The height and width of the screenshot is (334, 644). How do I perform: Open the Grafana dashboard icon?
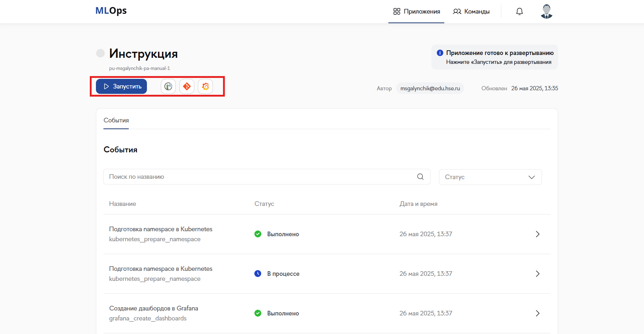point(205,86)
